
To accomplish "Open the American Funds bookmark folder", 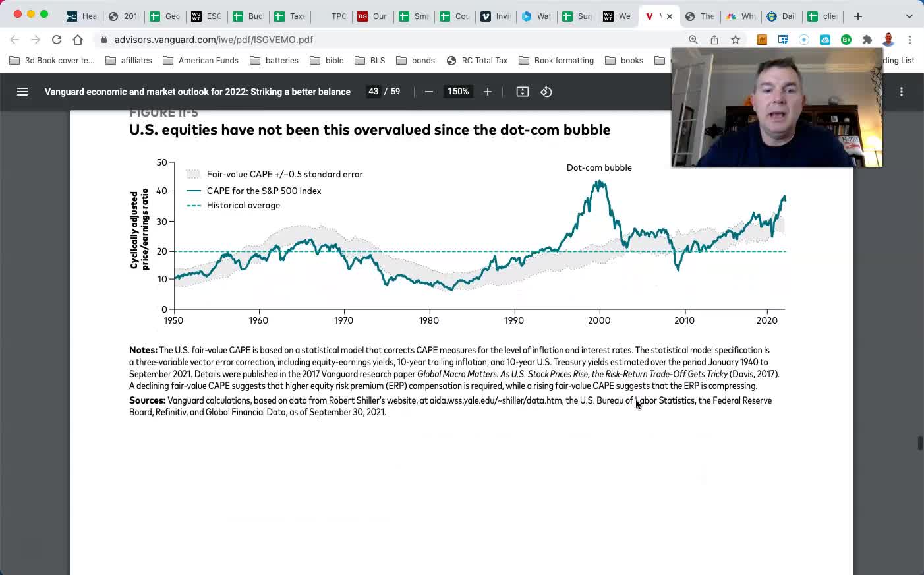I will coord(201,60).
